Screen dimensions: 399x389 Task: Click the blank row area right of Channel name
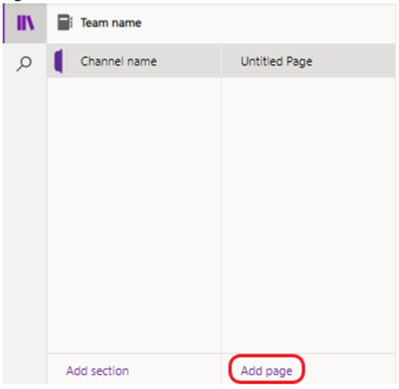[188, 61]
